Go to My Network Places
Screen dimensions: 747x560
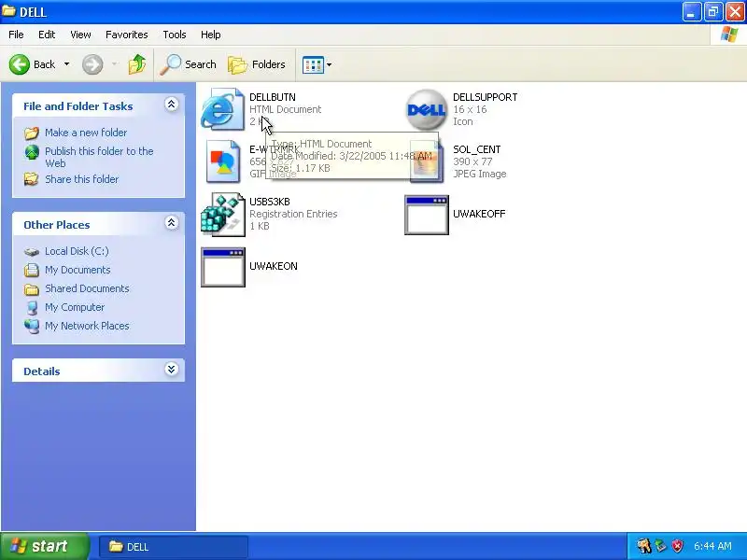pos(87,326)
